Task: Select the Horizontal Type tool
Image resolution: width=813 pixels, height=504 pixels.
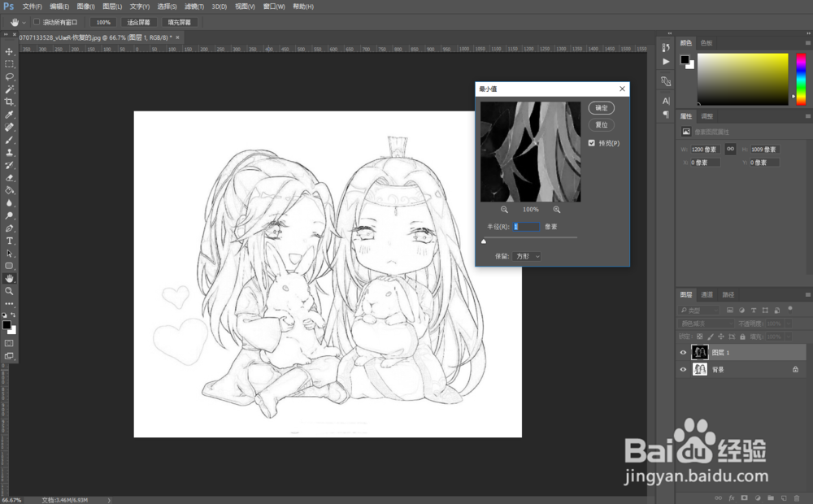Action: [x=9, y=241]
